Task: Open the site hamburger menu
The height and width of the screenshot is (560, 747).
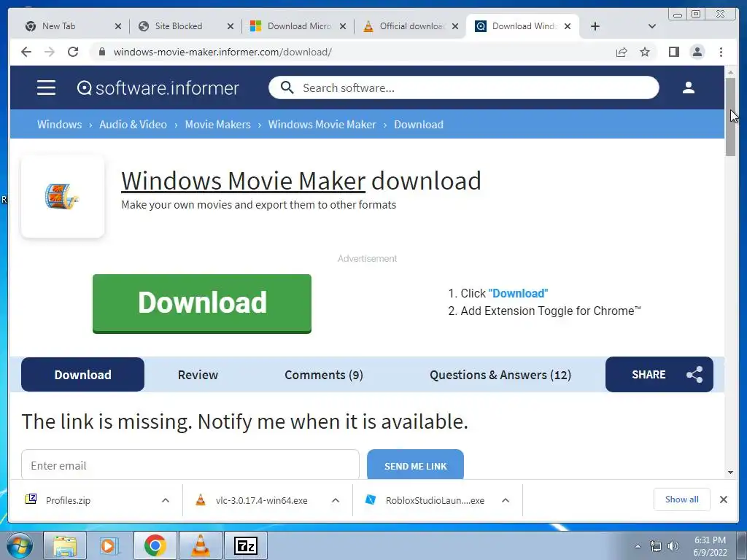Action: [x=46, y=87]
